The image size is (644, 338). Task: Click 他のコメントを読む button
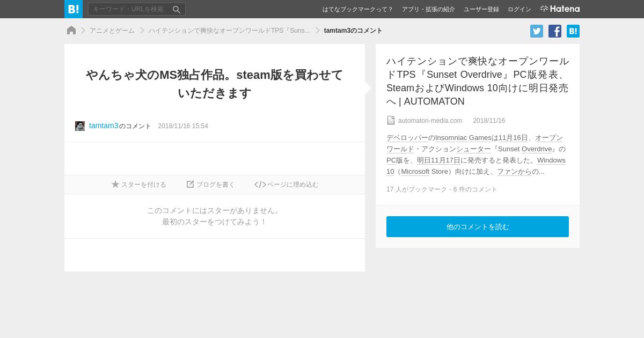[478, 227]
